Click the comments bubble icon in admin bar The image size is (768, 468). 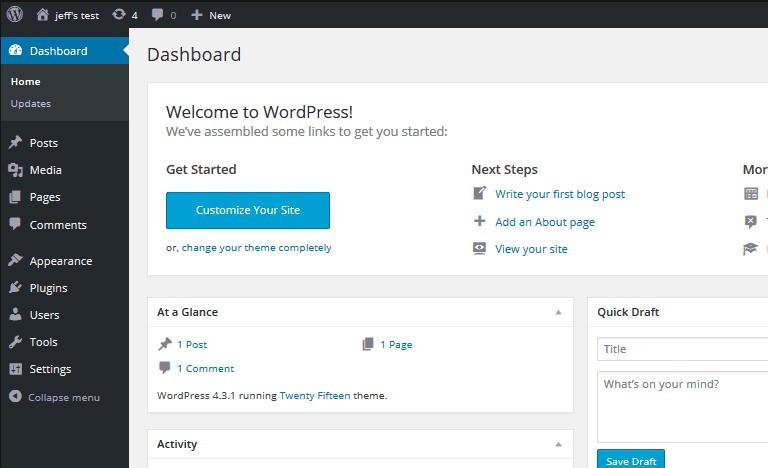(157, 15)
